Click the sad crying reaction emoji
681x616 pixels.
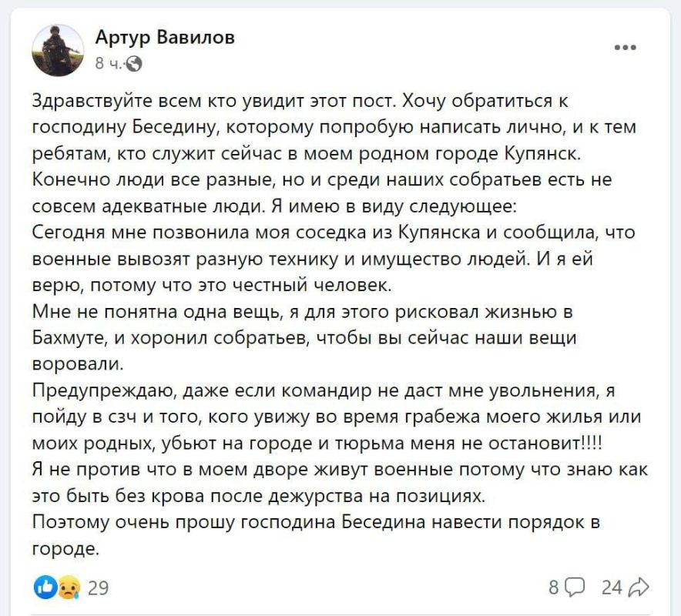click(69, 588)
